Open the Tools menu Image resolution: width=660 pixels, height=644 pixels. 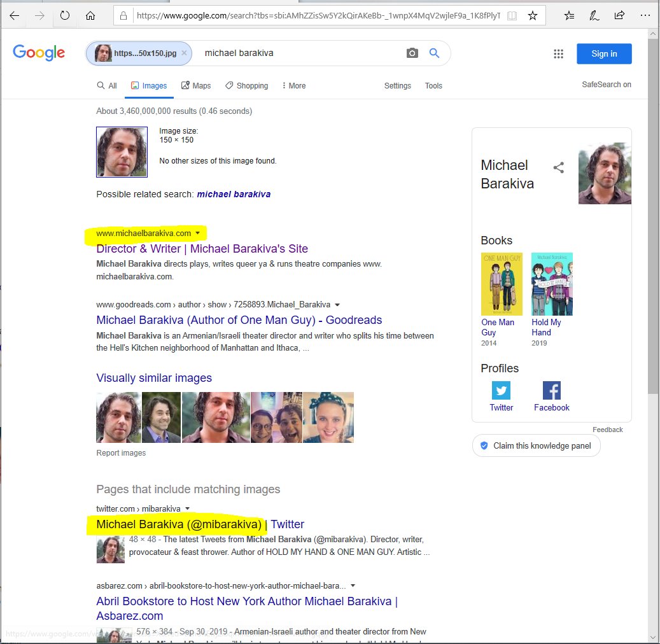(x=433, y=85)
